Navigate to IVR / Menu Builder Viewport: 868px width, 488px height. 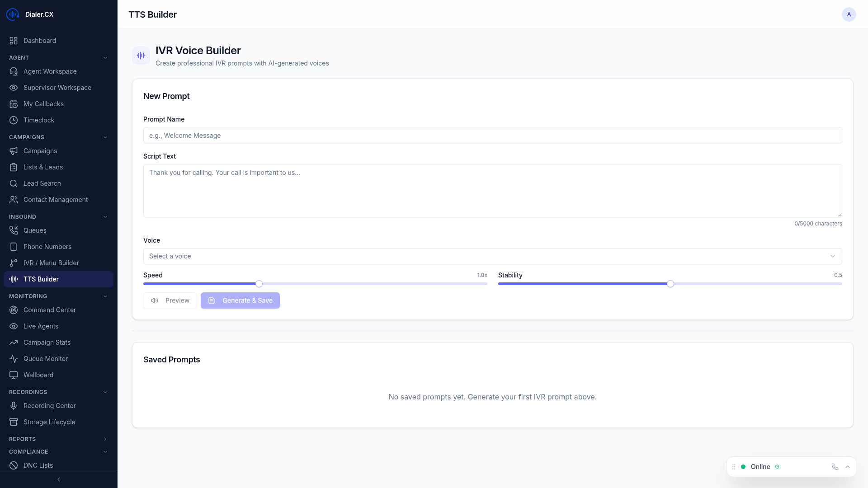coord(52,263)
